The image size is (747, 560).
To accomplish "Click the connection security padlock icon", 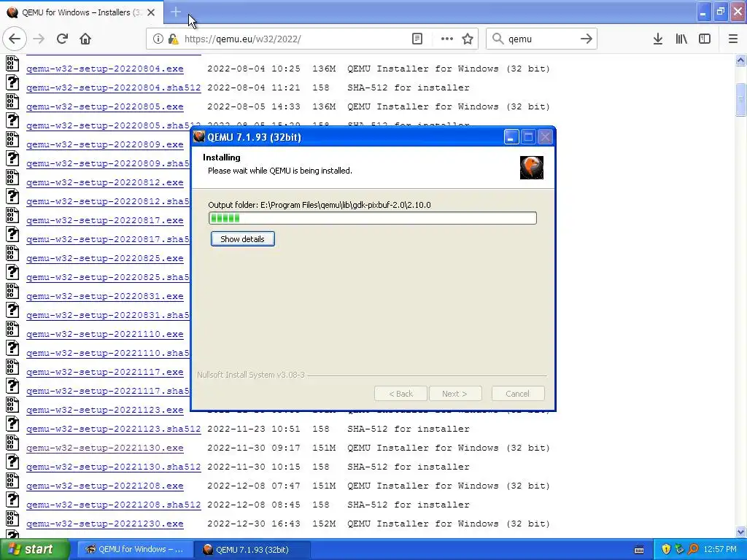I will coord(174,39).
